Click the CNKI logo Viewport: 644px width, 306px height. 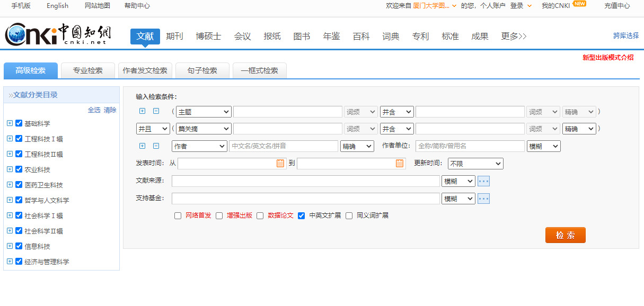click(59, 35)
